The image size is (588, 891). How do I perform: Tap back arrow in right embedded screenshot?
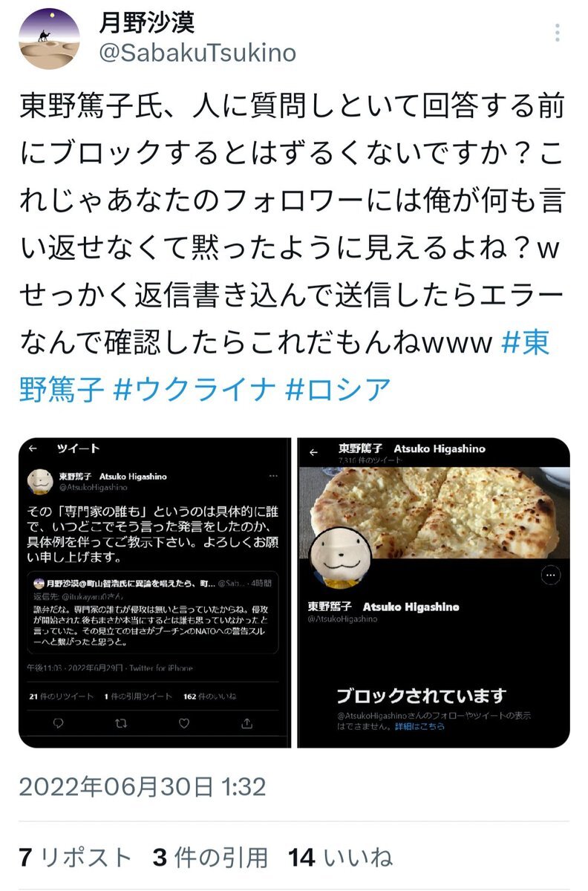[x=314, y=451]
